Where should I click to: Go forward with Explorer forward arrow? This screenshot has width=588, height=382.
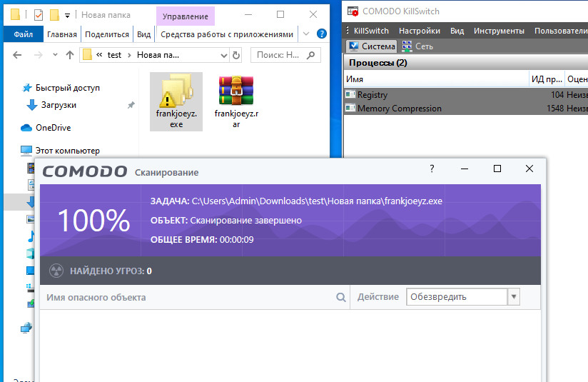click(39, 55)
